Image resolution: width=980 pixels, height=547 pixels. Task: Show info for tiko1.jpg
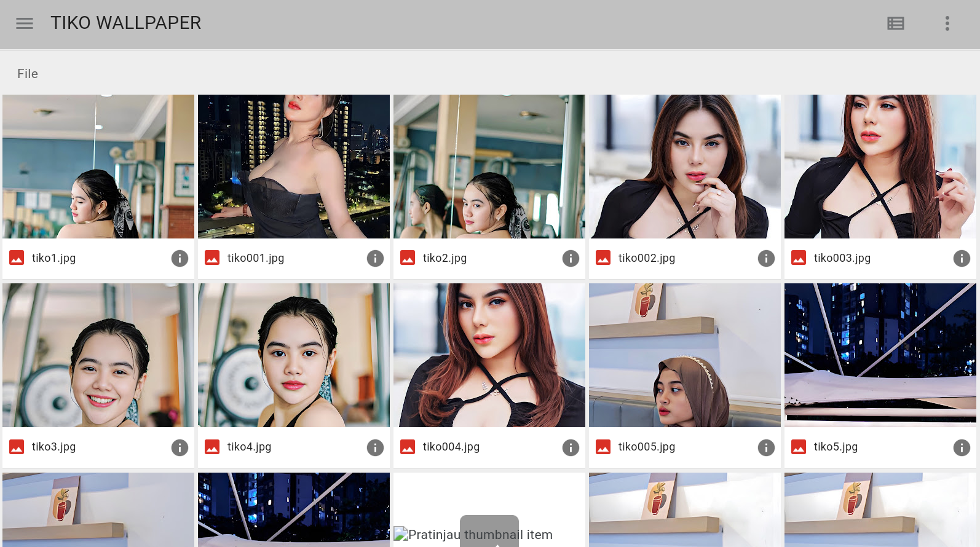click(x=180, y=259)
